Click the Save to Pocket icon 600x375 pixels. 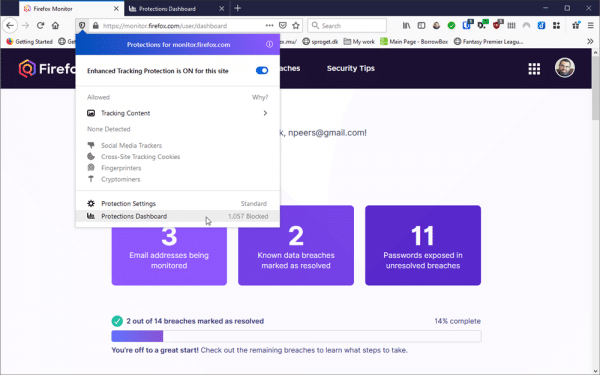click(x=283, y=26)
